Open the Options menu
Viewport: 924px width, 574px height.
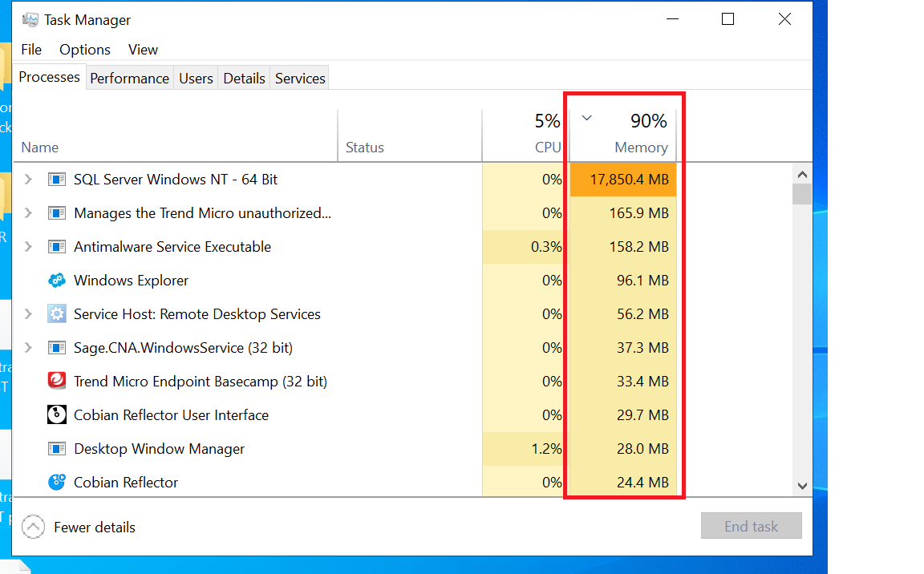(x=84, y=49)
